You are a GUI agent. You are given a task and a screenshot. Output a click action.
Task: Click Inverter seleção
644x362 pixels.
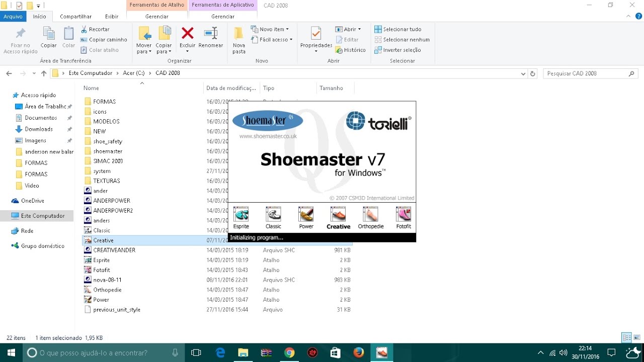[397, 50]
